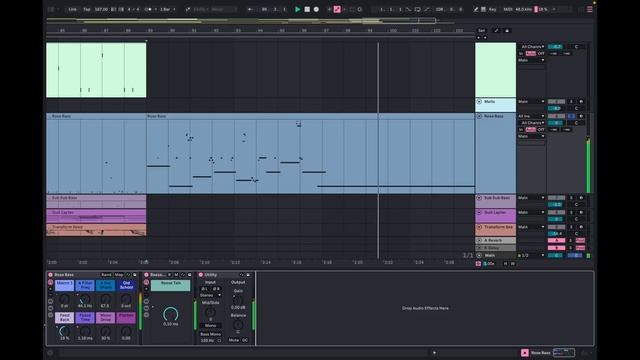Solo the Mello track
640x360 pixels.
point(571,101)
